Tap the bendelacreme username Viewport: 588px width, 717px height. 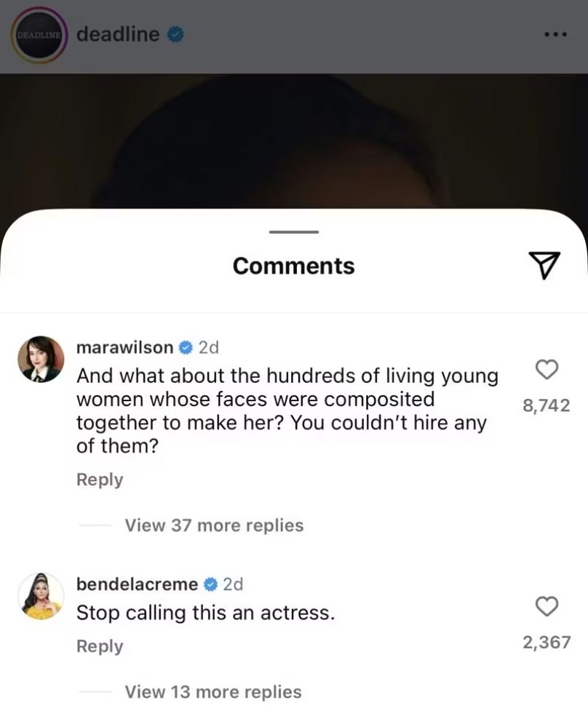[137, 584]
